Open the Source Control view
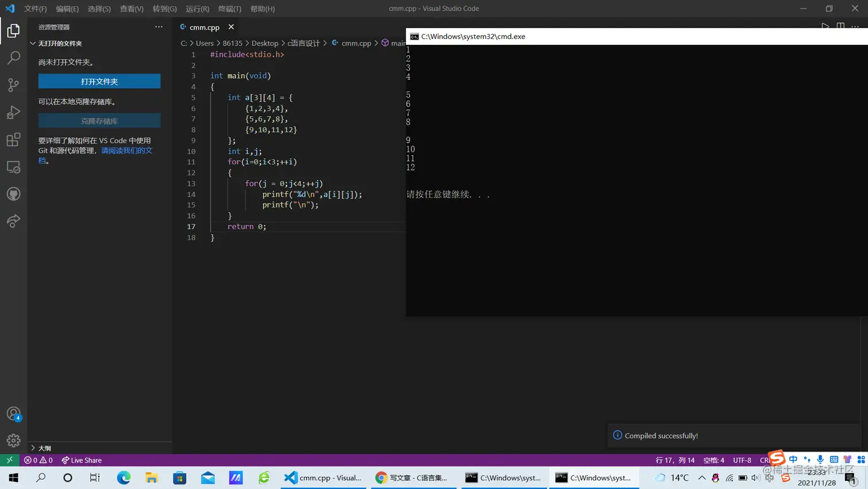This screenshot has height=489, width=868. point(13,85)
